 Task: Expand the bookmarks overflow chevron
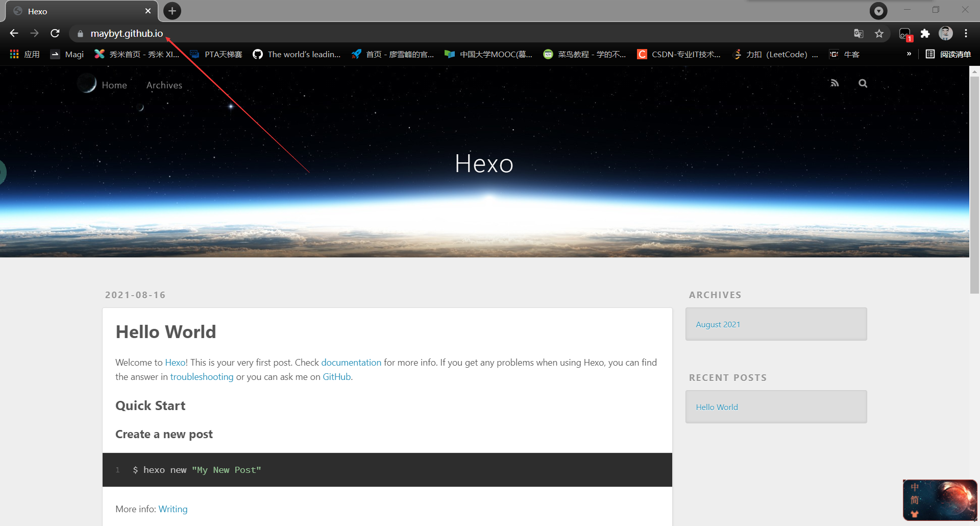(909, 54)
